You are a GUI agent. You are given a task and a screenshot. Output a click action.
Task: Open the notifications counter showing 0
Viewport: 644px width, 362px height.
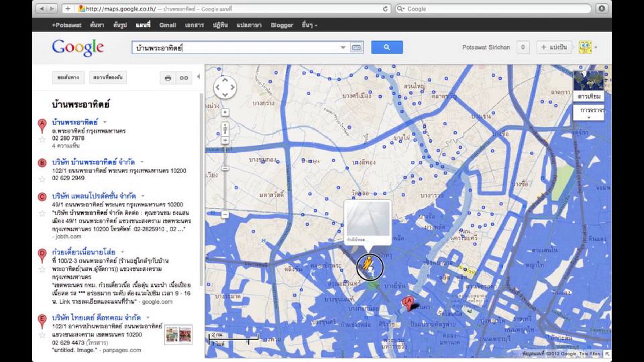523,47
